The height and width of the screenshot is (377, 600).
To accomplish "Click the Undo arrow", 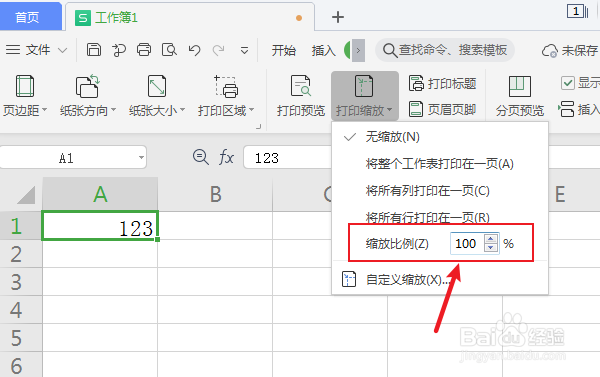I will [x=194, y=50].
